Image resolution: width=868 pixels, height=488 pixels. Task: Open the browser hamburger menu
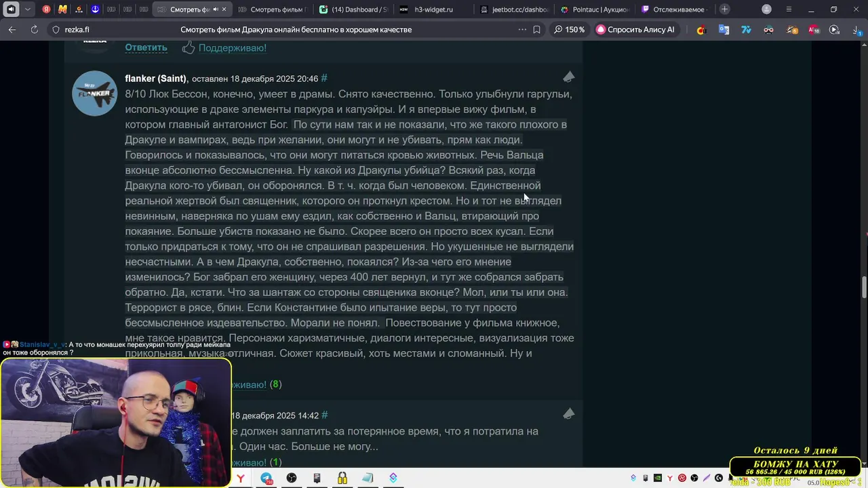click(789, 9)
